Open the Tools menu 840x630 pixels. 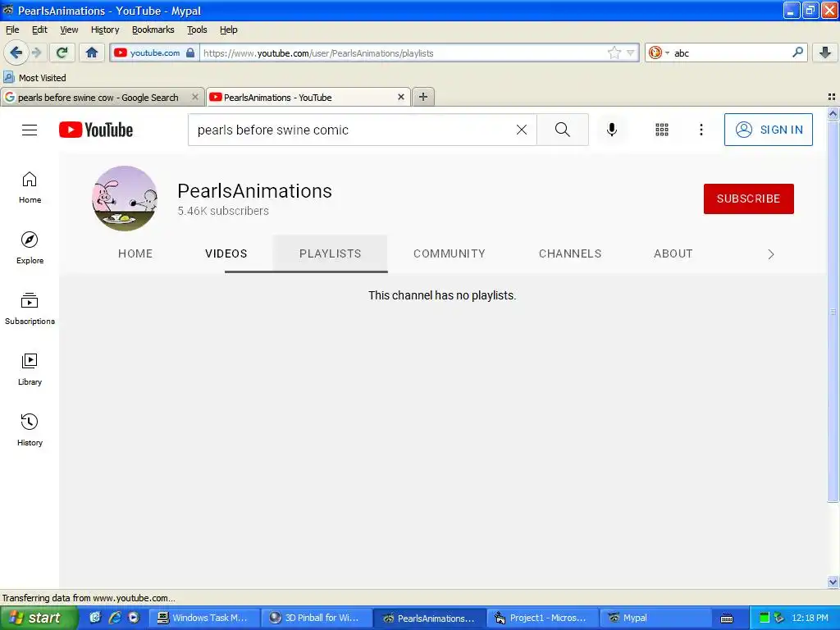pyautogui.click(x=197, y=30)
